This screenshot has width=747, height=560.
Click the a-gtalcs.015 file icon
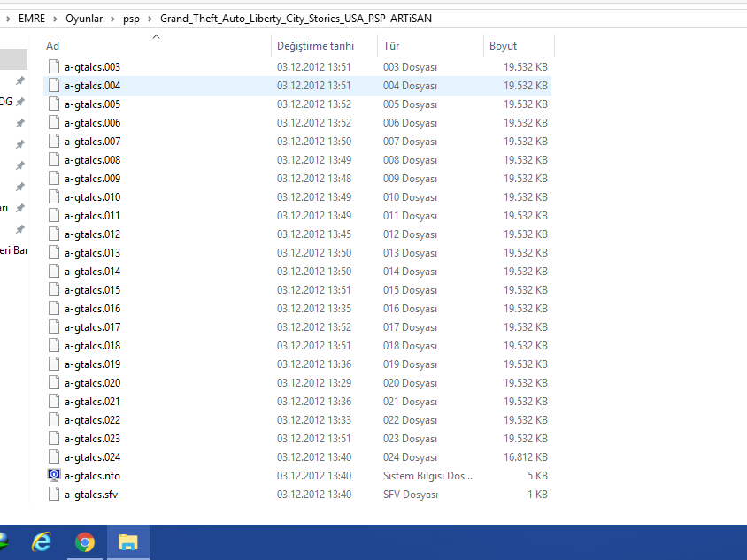click(54, 290)
